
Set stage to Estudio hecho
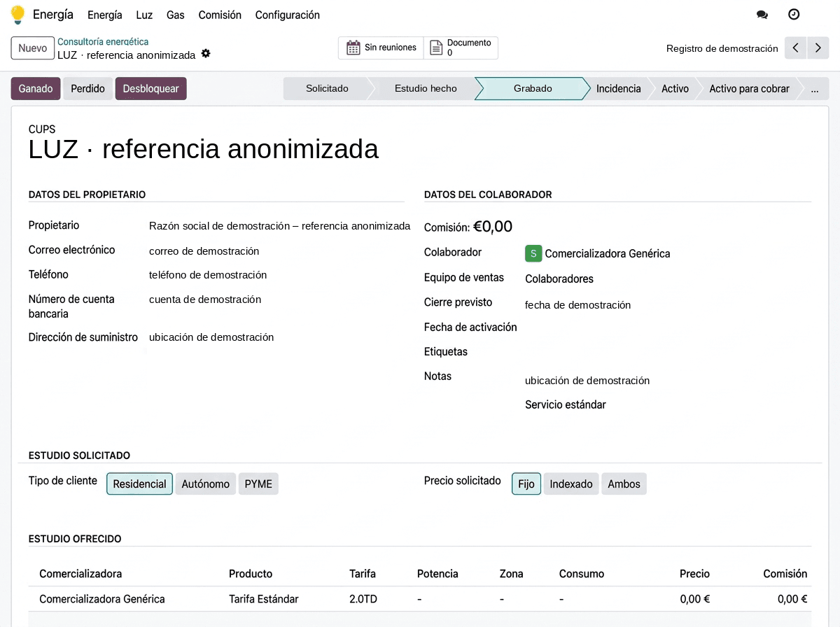tap(426, 89)
